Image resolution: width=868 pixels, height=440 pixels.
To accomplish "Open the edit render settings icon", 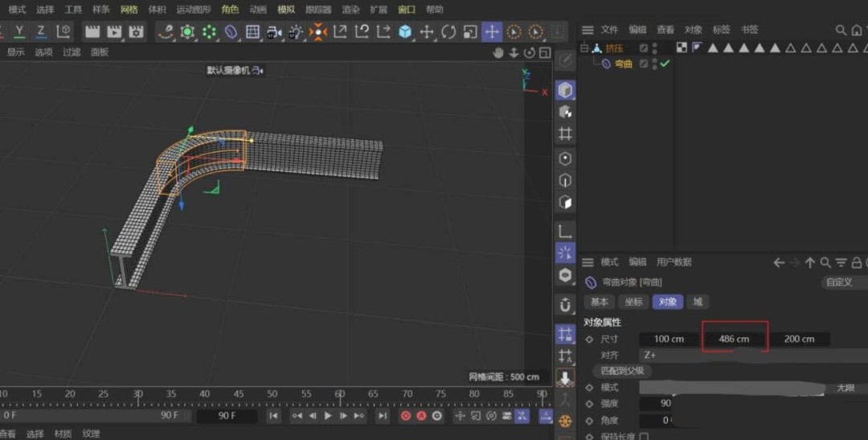I will coord(136,32).
